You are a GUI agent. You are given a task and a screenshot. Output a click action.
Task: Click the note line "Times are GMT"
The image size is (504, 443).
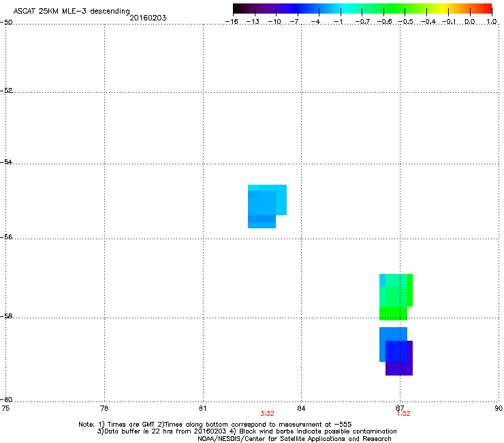click(x=131, y=425)
